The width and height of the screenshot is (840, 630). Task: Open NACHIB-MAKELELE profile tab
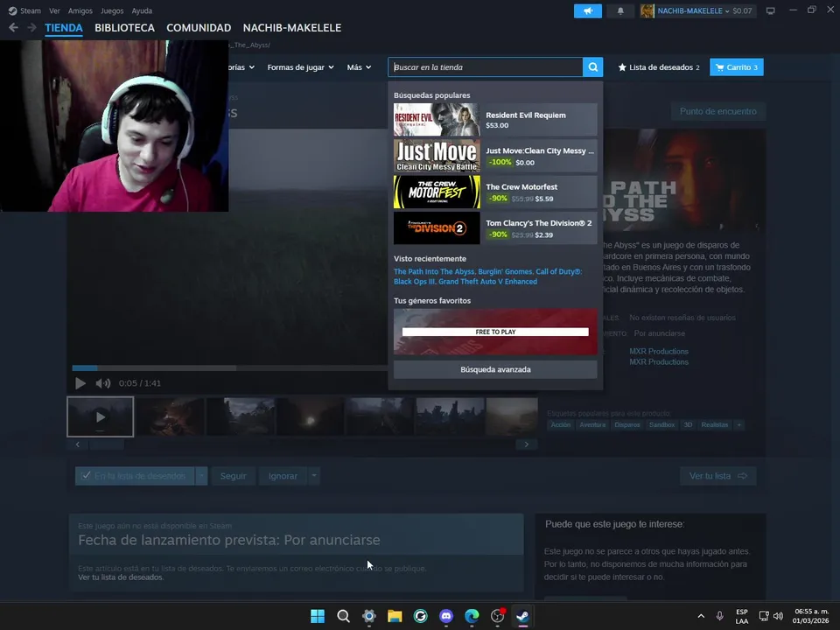coord(292,28)
